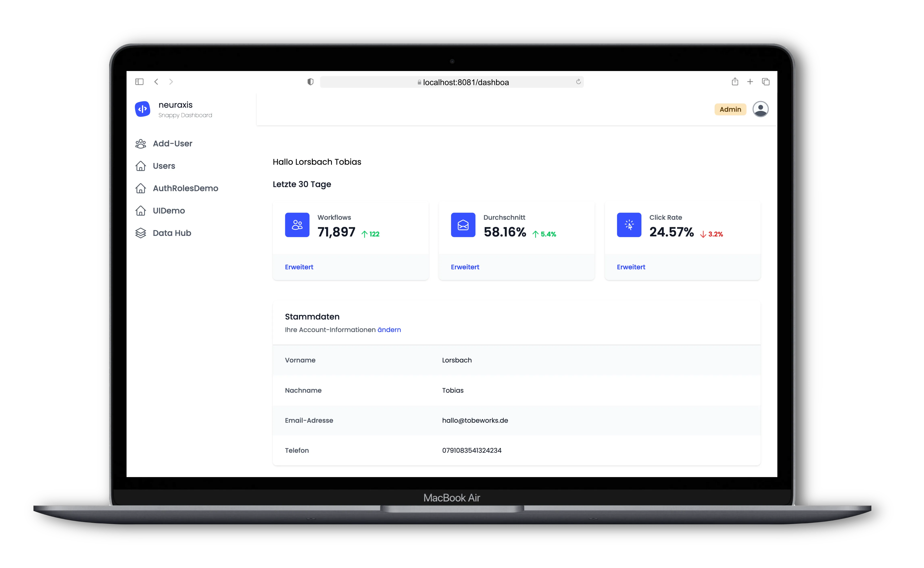Expand the Durchschnitt card via Erweitert
The height and width of the screenshot is (568, 924).
coord(465,267)
